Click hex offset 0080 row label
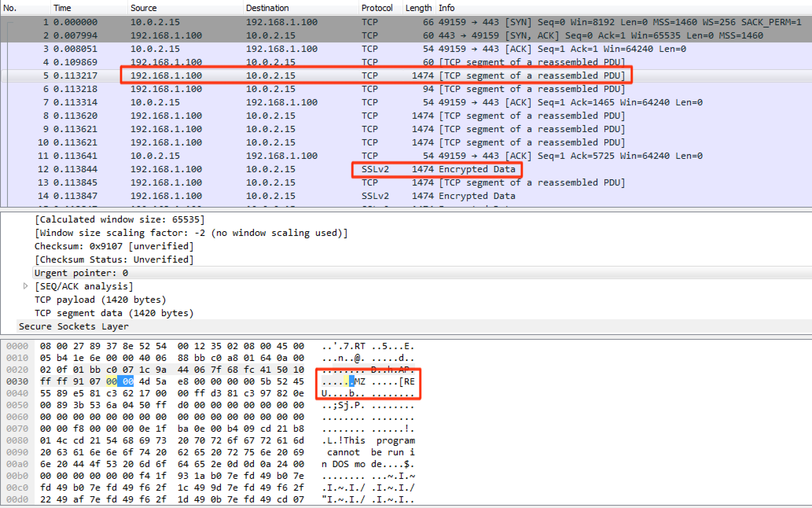 (17, 440)
